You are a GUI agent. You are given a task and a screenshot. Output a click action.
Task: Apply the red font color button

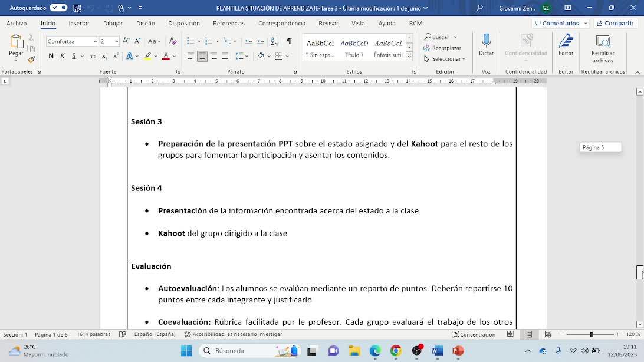coord(166,56)
